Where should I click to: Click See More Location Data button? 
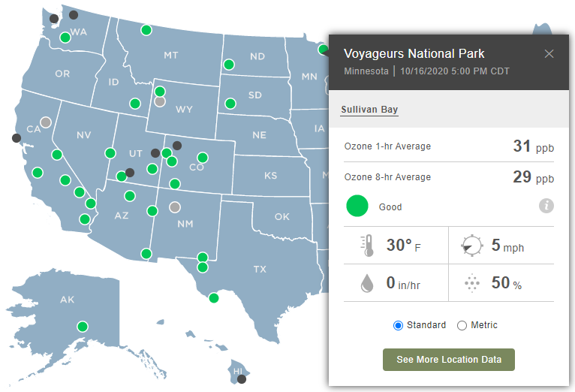coord(448,360)
